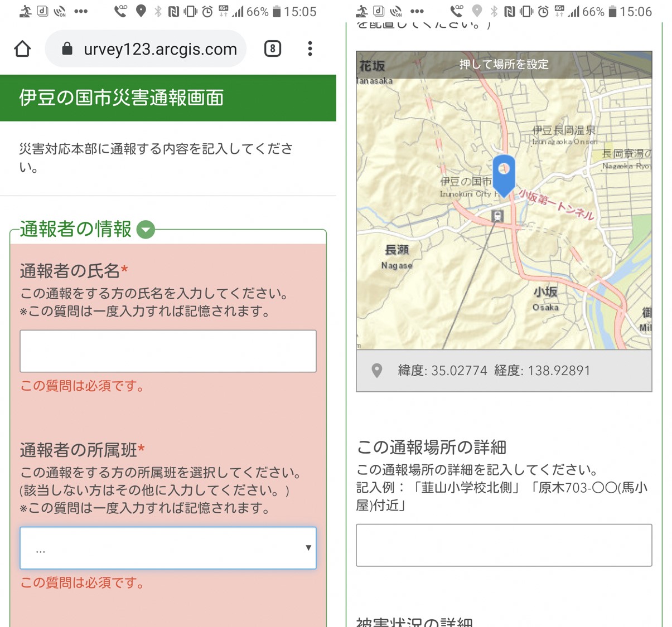This screenshot has height=627, width=672.
Task: Collapse the 通報者の情報 section
Action: click(146, 229)
